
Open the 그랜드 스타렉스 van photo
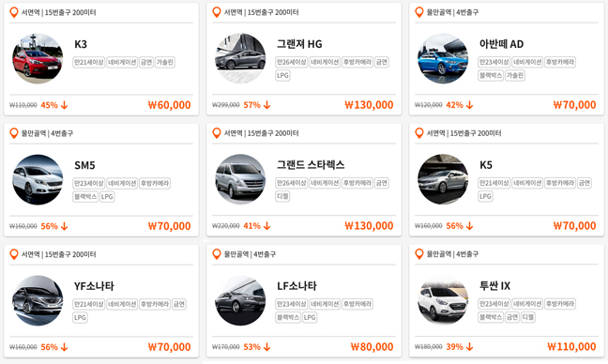pyautogui.click(x=240, y=179)
